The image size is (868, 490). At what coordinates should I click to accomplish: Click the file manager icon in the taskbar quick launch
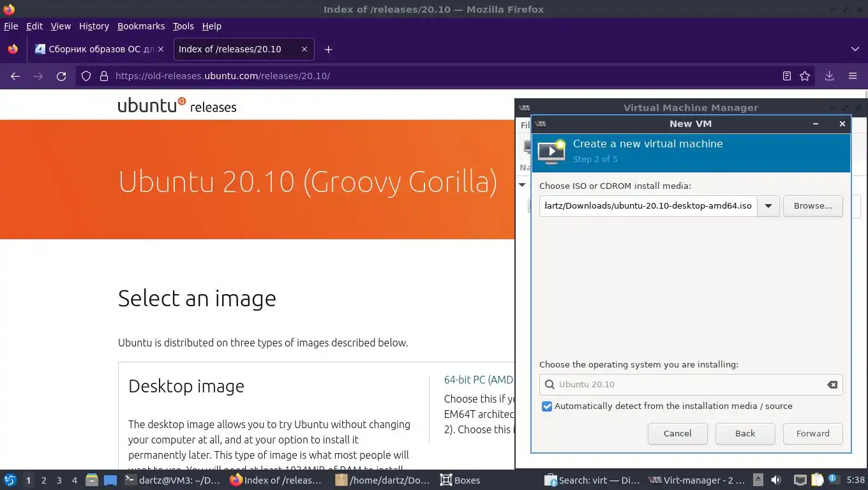(x=92, y=480)
